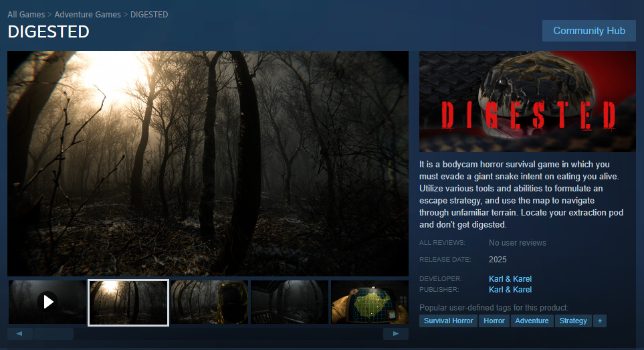The width and height of the screenshot is (644, 350).
Task: Click the RELEASE DATE label
Action: tap(445, 260)
